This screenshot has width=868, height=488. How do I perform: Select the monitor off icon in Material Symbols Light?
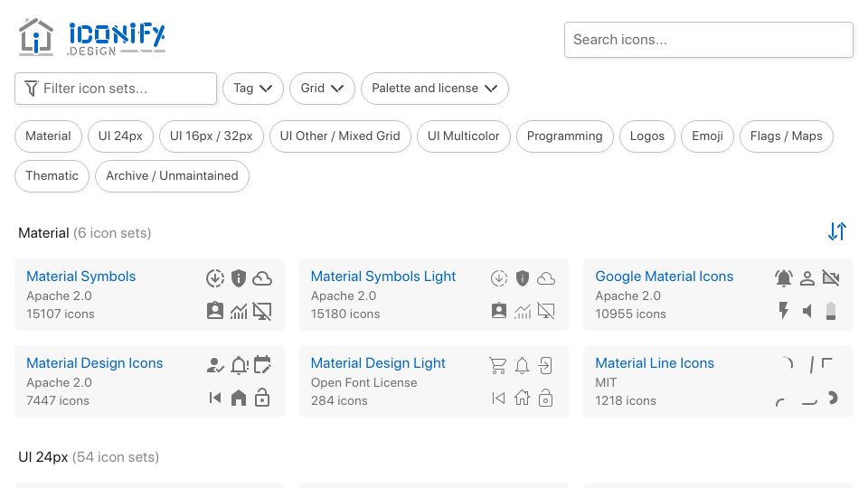[x=546, y=311]
